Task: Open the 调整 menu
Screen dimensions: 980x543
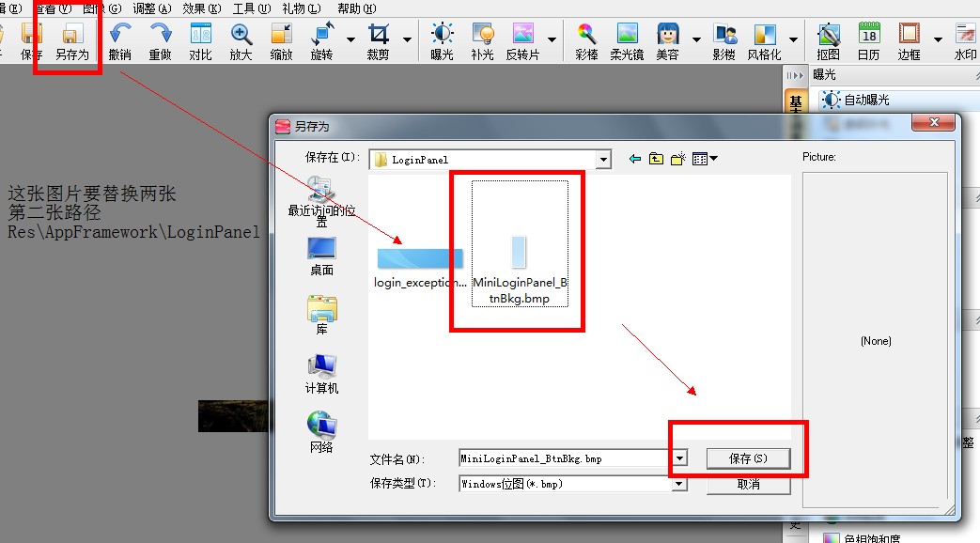Action: pos(151,8)
